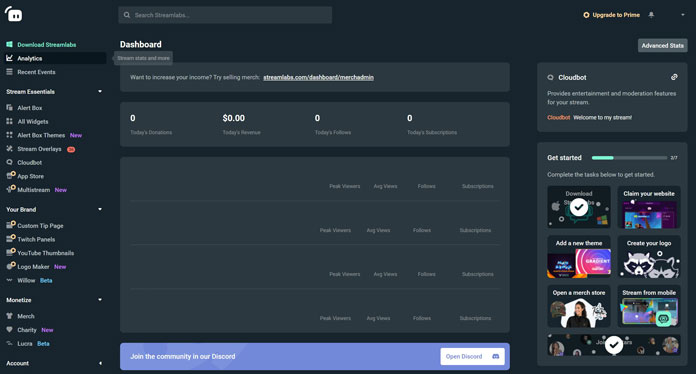
Task: Click the search magnifier icon
Action: [127, 15]
